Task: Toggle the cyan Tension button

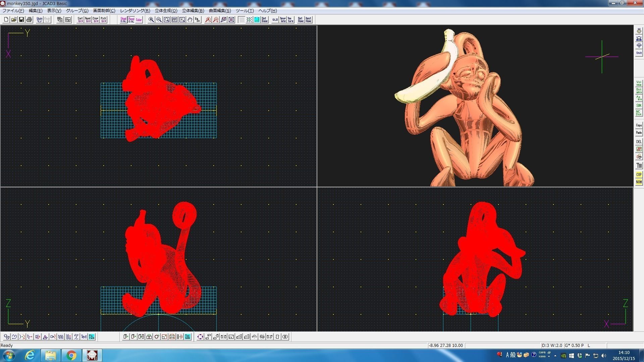Action: [x=187, y=337]
